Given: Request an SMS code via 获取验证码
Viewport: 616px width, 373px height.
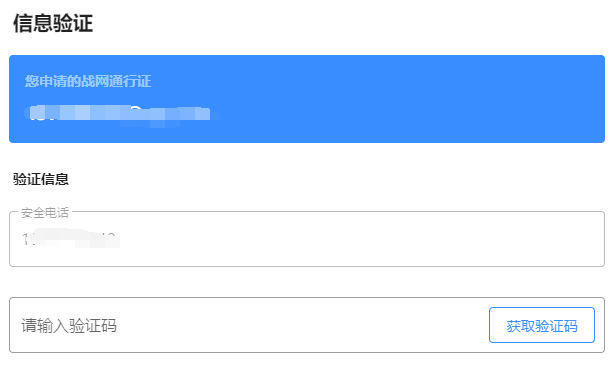Looking at the screenshot, I should pyautogui.click(x=542, y=325).
